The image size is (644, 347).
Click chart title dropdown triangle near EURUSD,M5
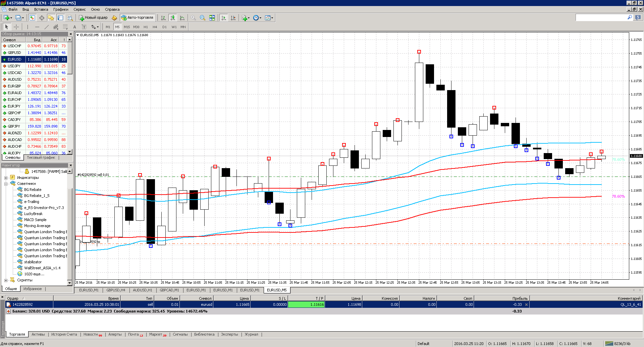(x=78, y=35)
